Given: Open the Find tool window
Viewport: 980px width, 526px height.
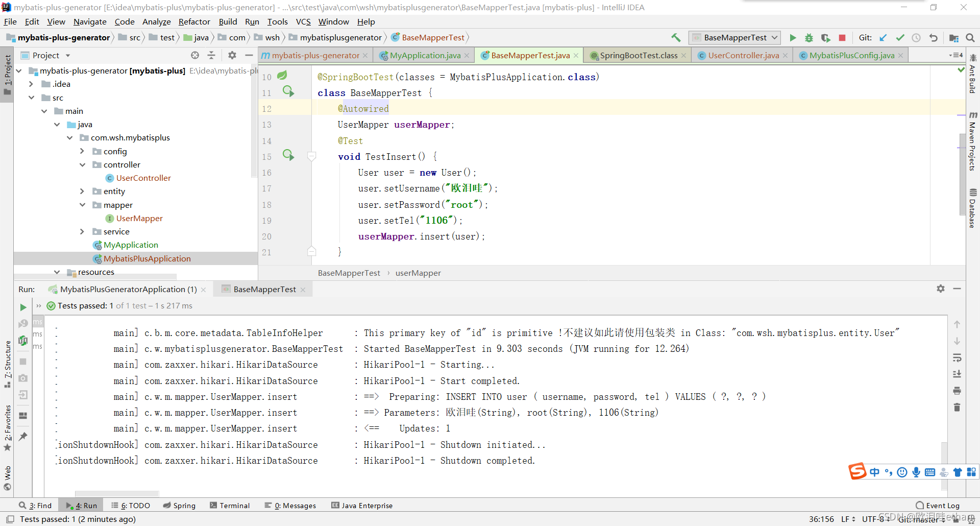Looking at the screenshot, I should [x=36, y=505].
